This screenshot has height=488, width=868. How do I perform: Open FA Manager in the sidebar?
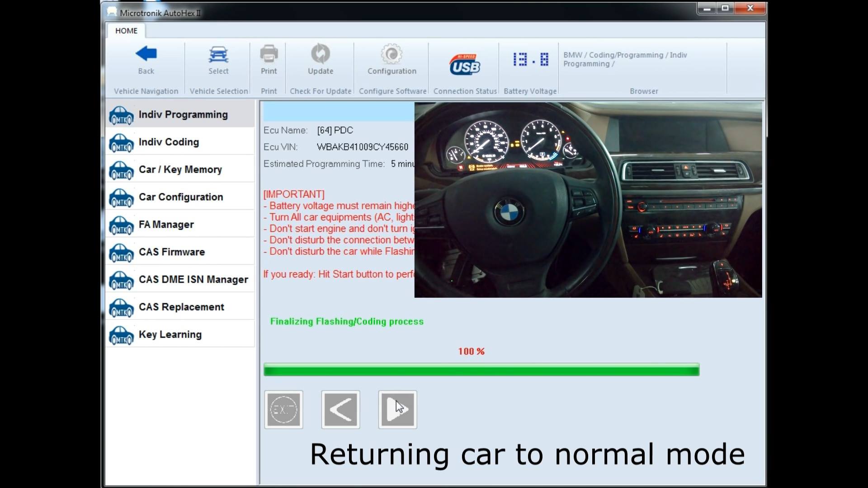[180, 225]
